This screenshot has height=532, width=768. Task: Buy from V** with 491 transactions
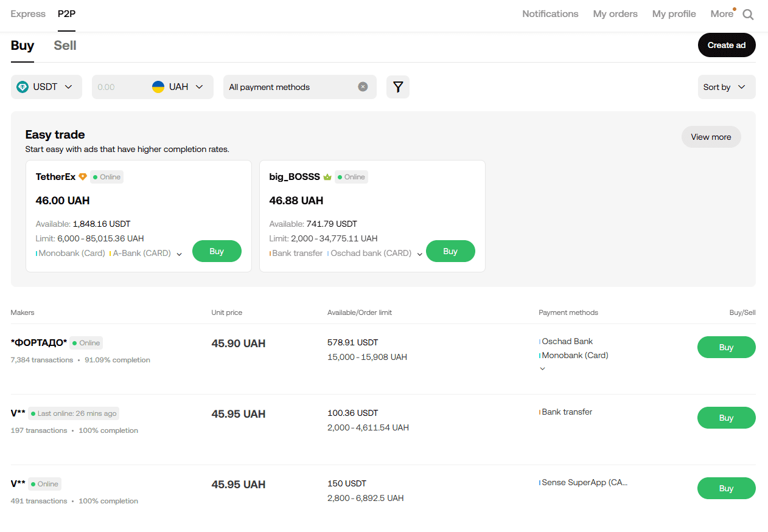(727, 488)
